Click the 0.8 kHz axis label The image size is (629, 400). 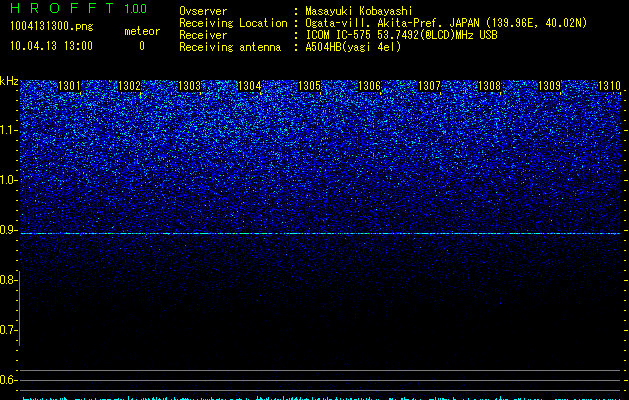click(x=8, y=280)
